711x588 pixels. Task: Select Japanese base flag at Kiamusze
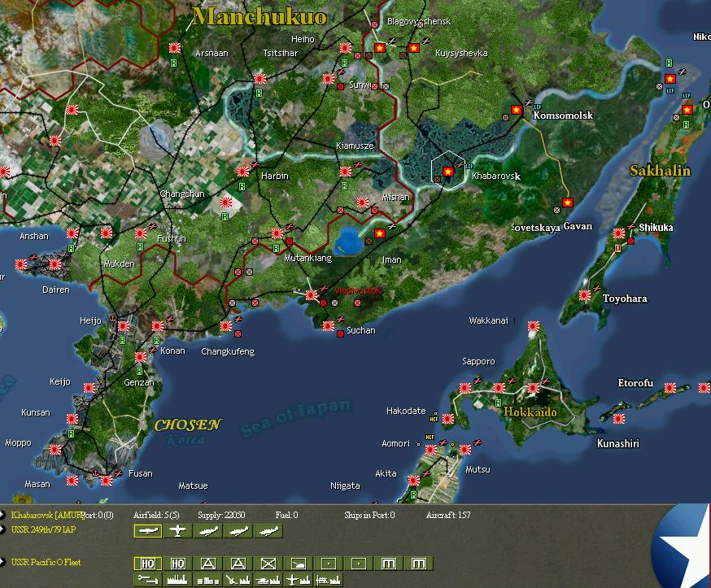[x=346, y=172]
